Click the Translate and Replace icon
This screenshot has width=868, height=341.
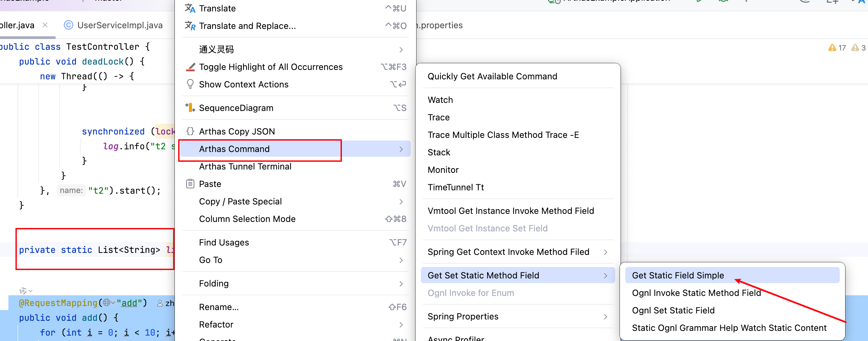190,26
